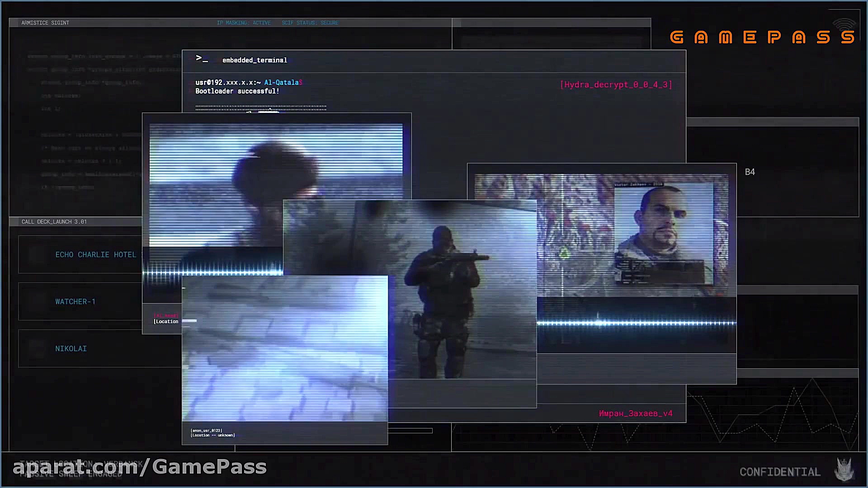Click the IP MASKING: ACTIVE status
The width and height of the screenshot is (868, 488).
click(x=244, y=23)
